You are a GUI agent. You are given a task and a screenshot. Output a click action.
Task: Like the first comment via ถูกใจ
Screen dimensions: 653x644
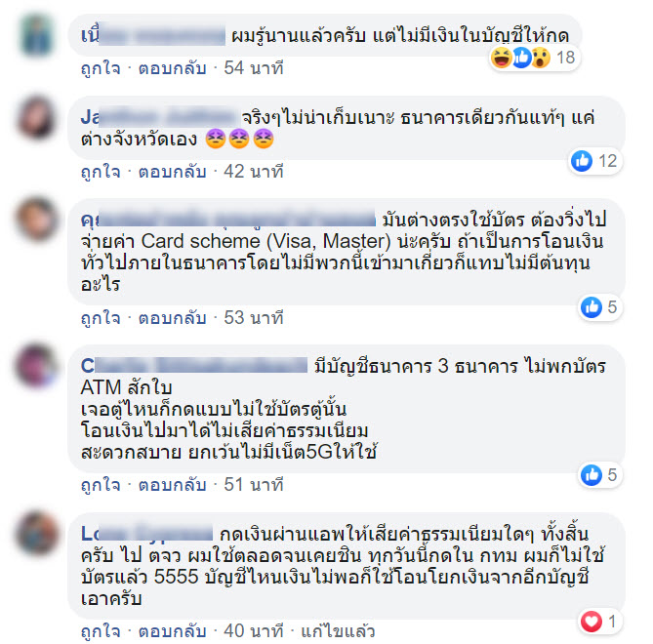click(101, 68)
